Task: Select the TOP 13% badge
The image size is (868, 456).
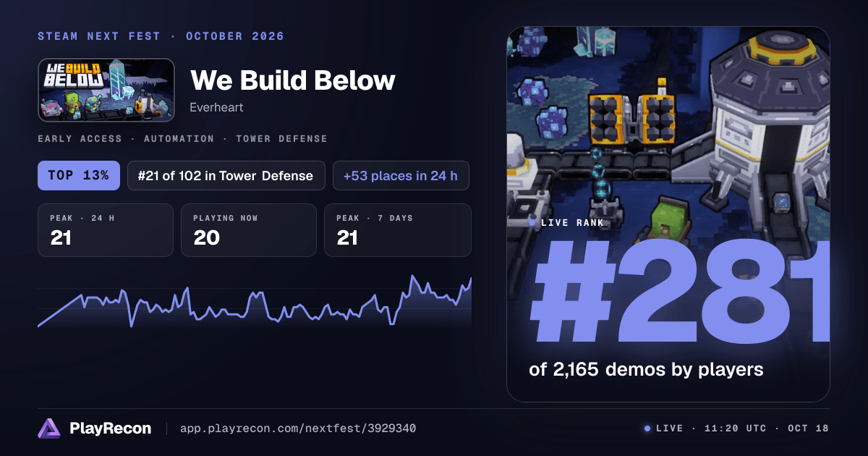Action: click(79, 175)
